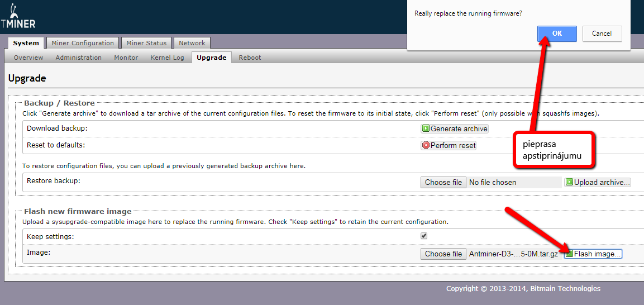Screen dimensions: 644x305
Task: Cancel the firmware replacement dialog
Action: coord(602,34)
